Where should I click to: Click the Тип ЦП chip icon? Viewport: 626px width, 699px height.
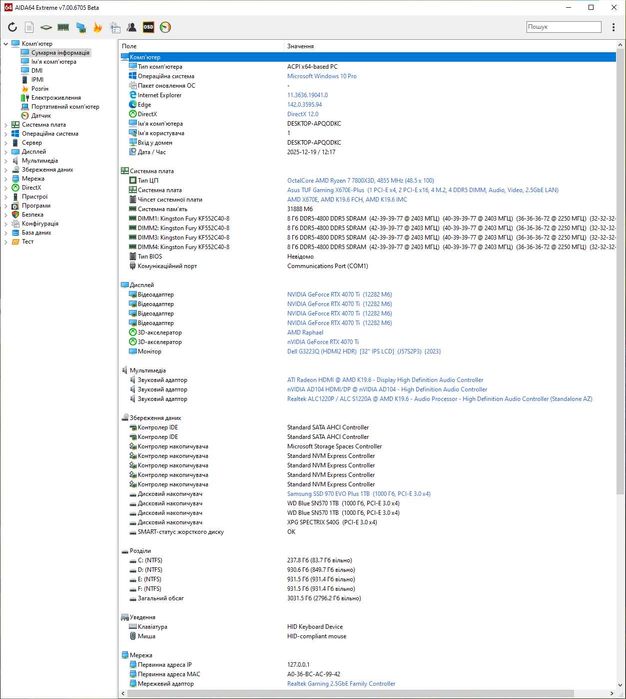tap(132, 181)
